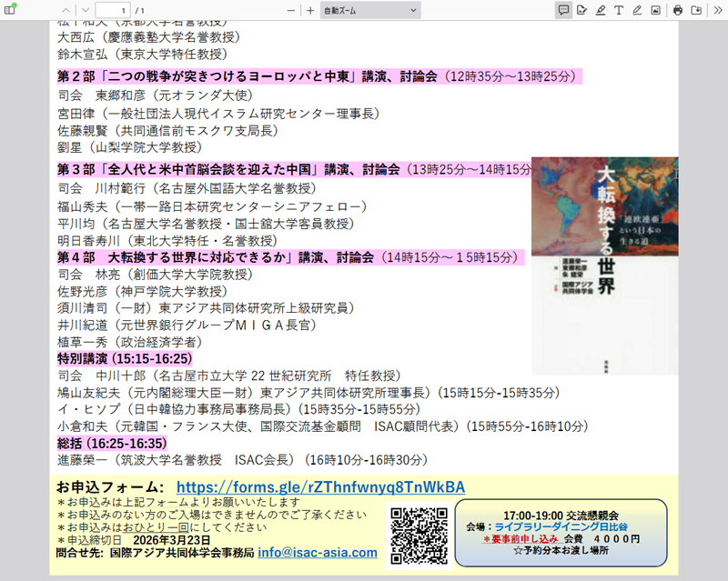Click the info@isac-asia.com email link
728x581 pixels.
(317, 552)
